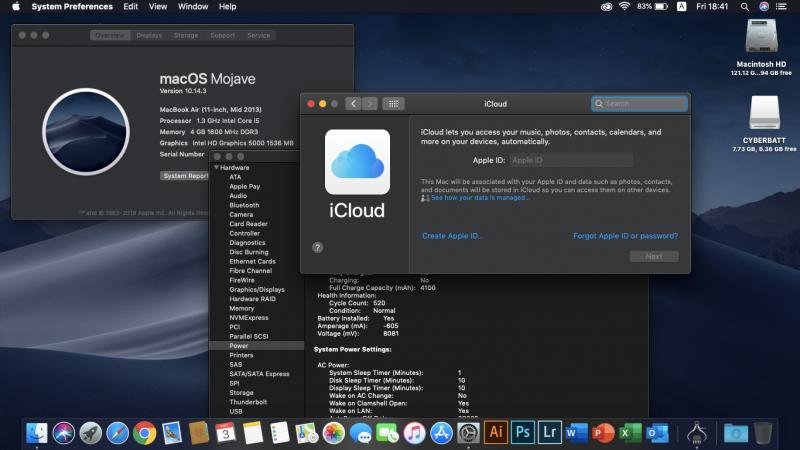Screen dimensions: 800x450
Task: Click Create Apple ID link
Action: (x=453, y=236)
